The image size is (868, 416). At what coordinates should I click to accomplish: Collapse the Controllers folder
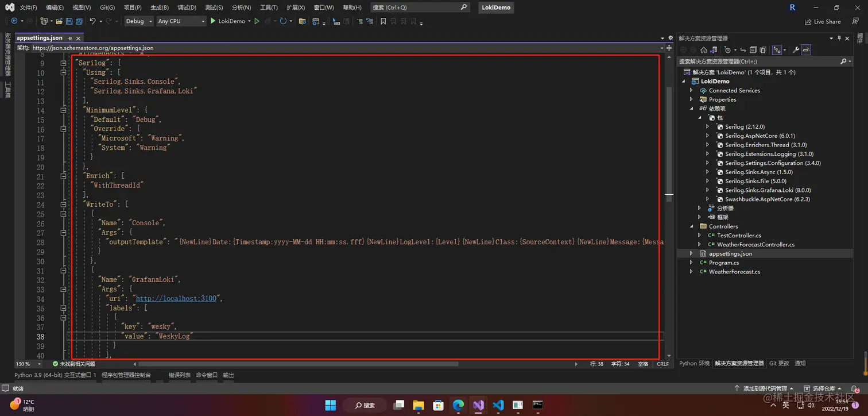coord(691,226)
